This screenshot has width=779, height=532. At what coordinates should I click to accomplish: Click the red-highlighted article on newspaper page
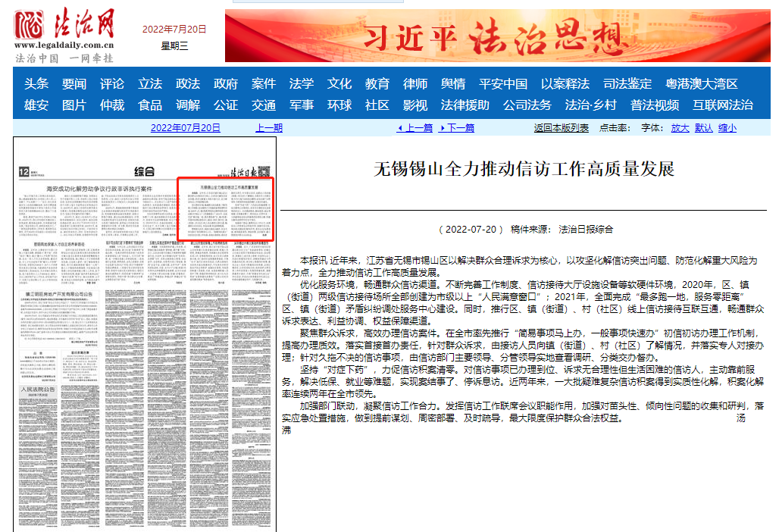[225, 209]
